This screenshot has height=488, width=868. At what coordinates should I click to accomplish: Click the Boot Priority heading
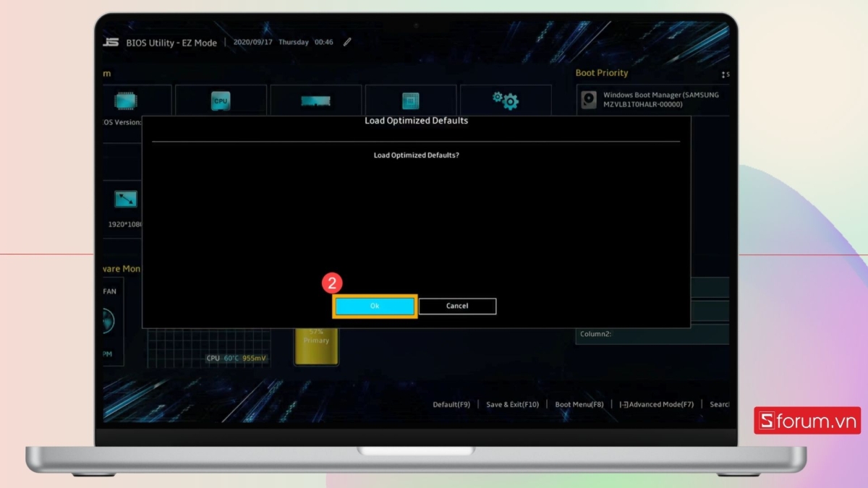tap(602, 73)
